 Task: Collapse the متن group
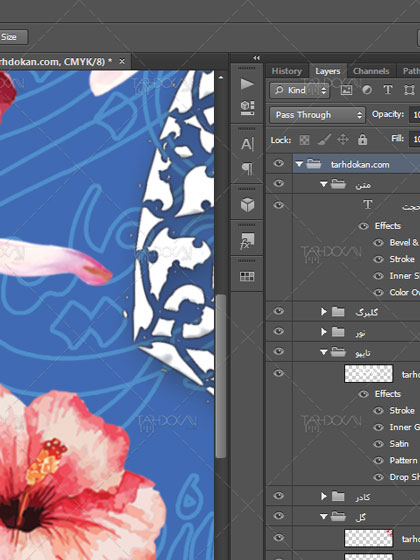tap(324, 184)
